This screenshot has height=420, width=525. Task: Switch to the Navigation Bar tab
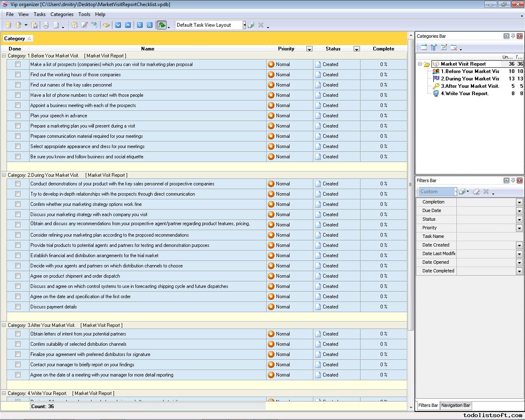(x=455, y=405)
